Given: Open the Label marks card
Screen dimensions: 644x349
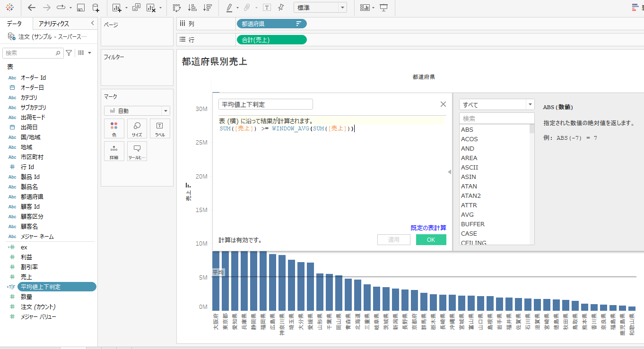Looking at the screenshot, I should pos(160,128).
